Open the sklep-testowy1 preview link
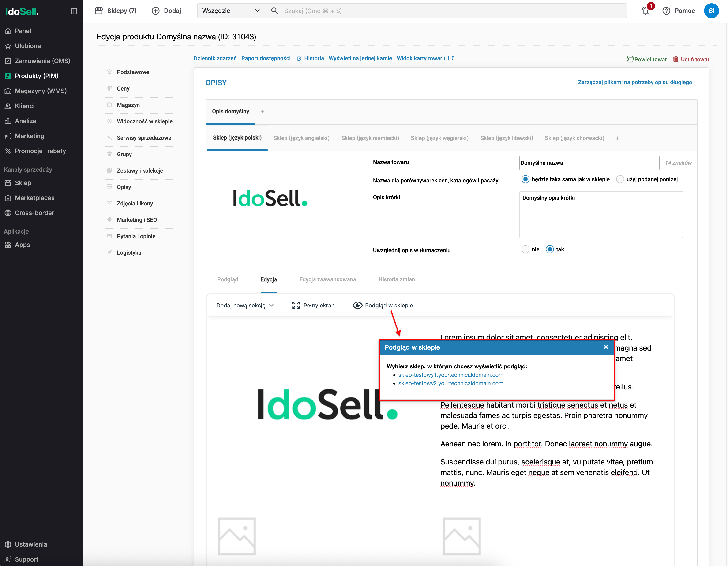This screenshot has height=566, width=728. pyautogui.click(x=451, y=375)
